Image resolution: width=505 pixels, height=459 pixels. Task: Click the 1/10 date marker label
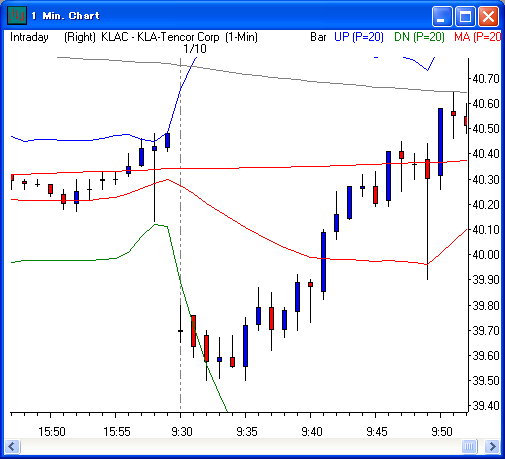(x=195, y=49)
